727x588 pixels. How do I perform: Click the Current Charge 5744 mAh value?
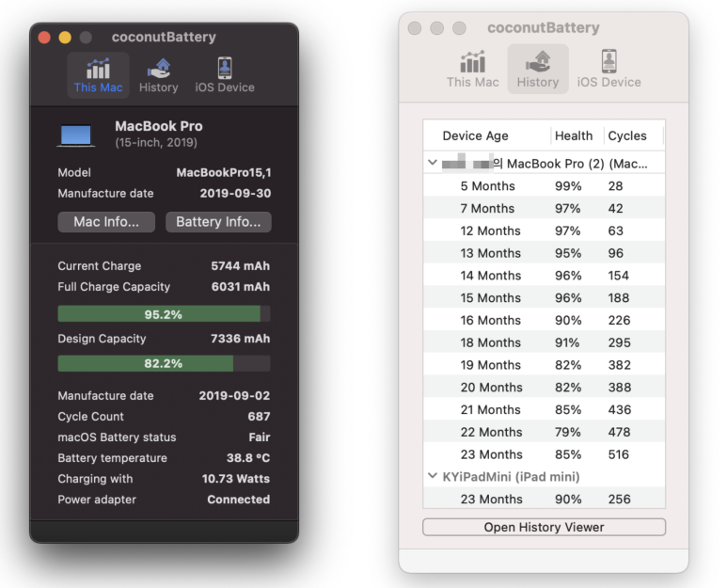click(240, 265)
